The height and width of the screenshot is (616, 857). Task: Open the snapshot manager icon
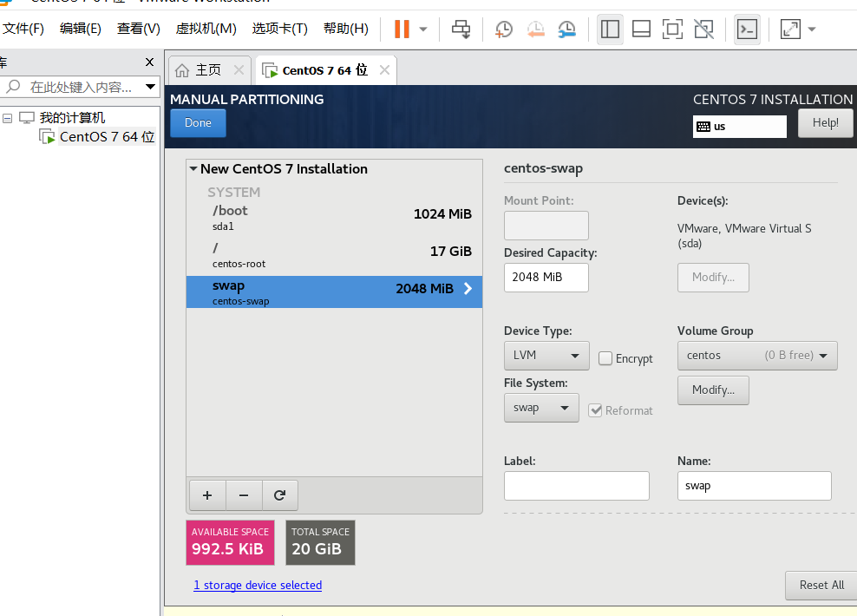[567, 29]
